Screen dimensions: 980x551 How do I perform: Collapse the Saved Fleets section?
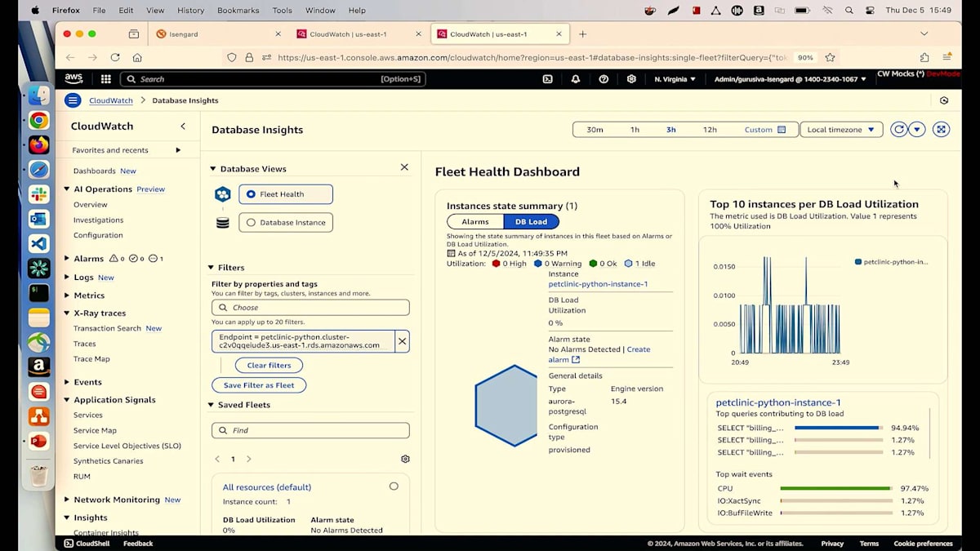click(211, 405)
